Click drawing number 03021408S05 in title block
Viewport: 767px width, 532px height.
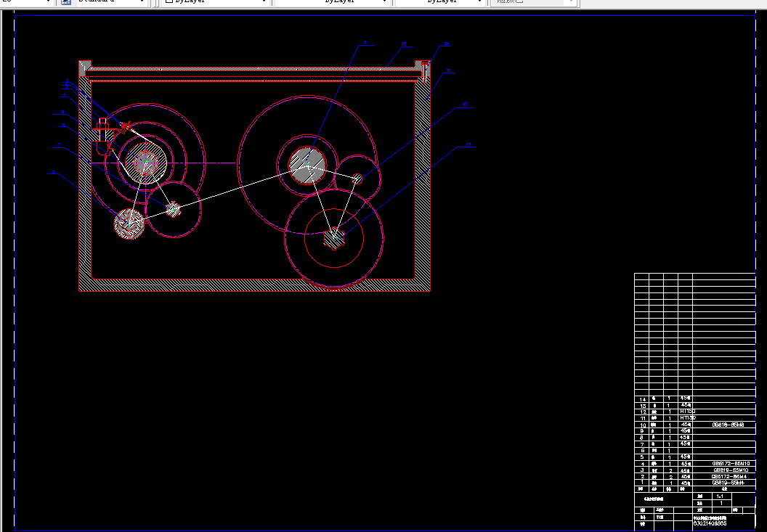click(x=710, y=524)
